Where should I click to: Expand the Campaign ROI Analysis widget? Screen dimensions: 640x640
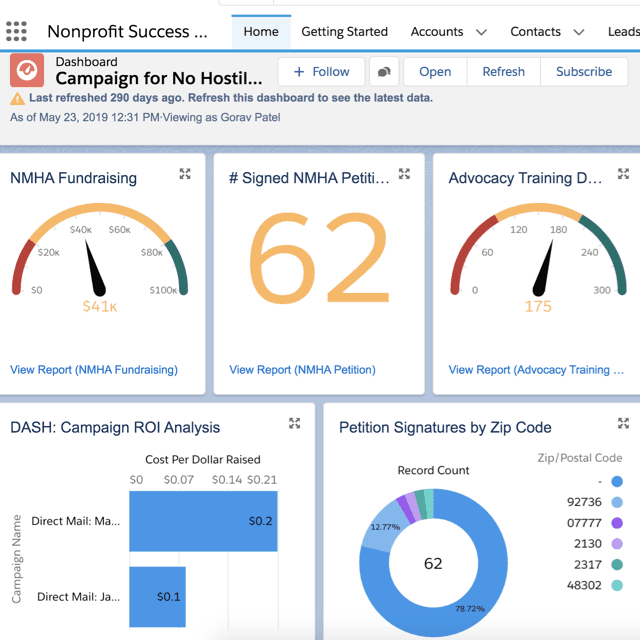tap(294, 423)
